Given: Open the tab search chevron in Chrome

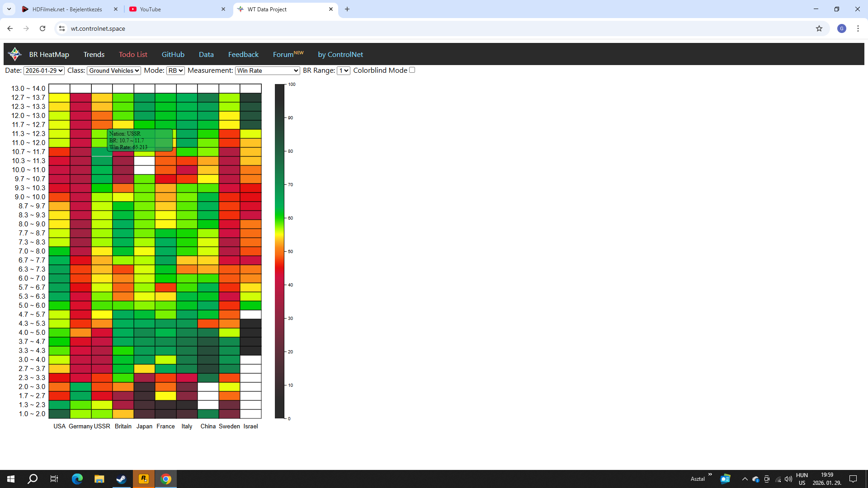Looking at the screenshot, I should (x=9, y=9).
